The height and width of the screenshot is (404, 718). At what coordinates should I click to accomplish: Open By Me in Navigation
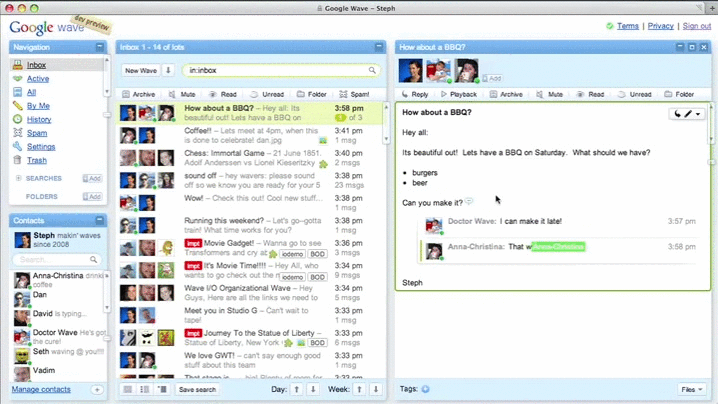38,106
